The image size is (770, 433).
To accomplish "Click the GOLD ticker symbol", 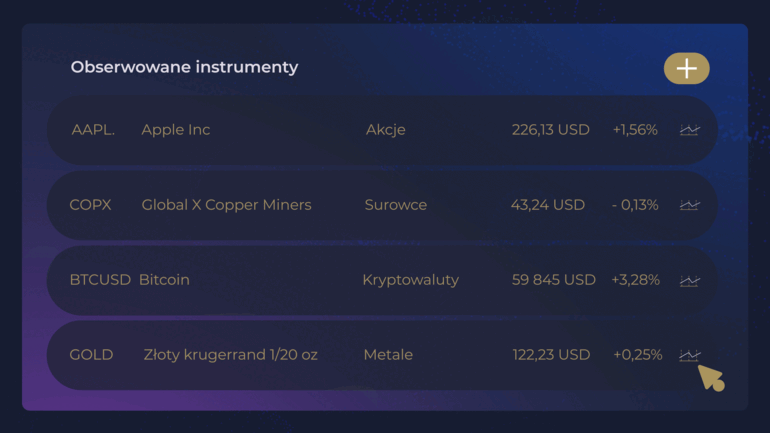I will pyautogui.click(x=91, y=355).
